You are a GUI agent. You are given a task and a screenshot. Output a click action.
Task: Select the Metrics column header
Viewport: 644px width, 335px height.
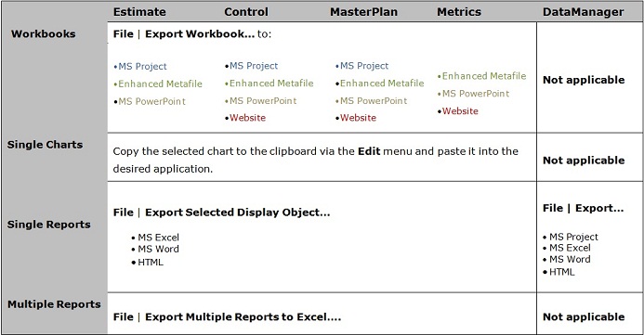tap(459, 12)
